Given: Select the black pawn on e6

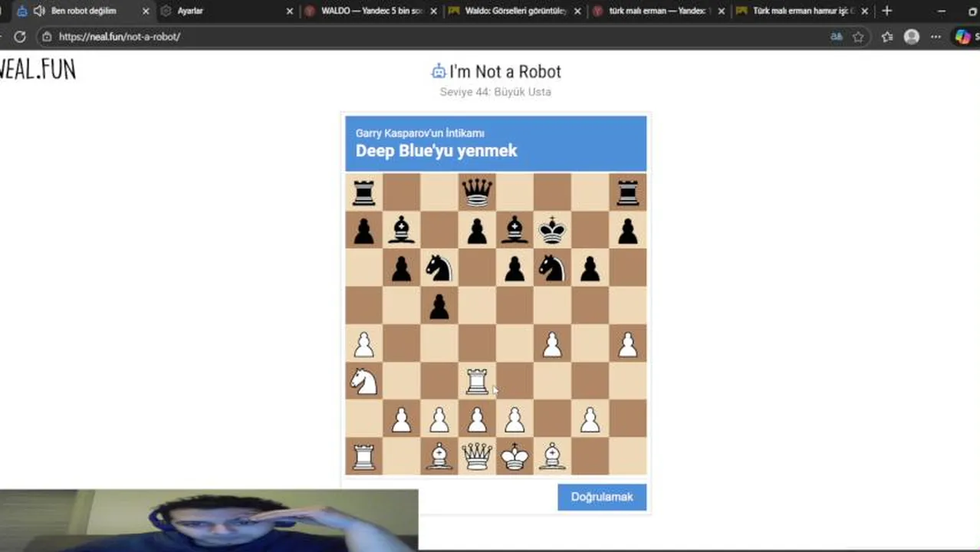Looking at the screenshot, I should point(515,268).
